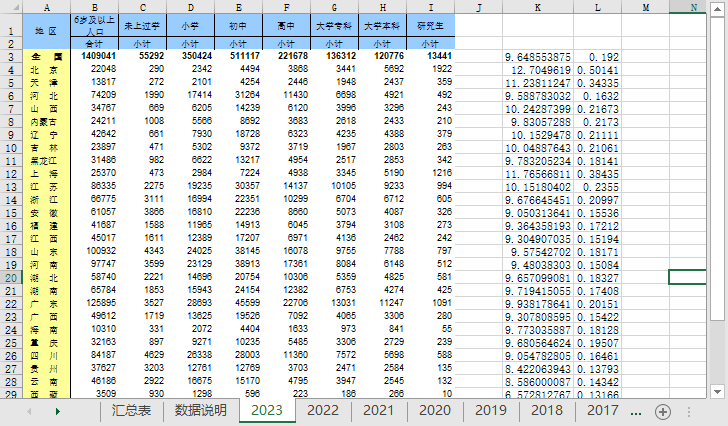Click cell with value 13441
Screen dimensions: 728x426
pos(430,56)
